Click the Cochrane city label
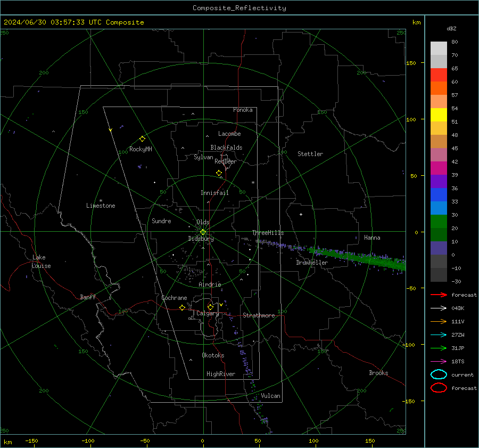Screen dimensions: 479x448 point(174,298)
